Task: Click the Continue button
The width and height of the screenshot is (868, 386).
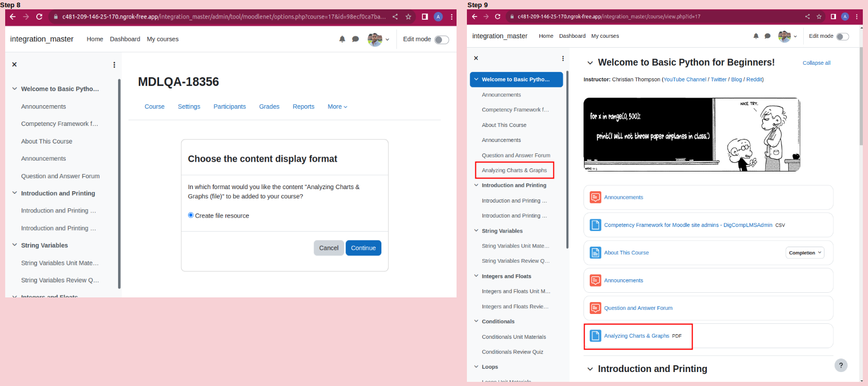Action: click(x=363, y=248)
